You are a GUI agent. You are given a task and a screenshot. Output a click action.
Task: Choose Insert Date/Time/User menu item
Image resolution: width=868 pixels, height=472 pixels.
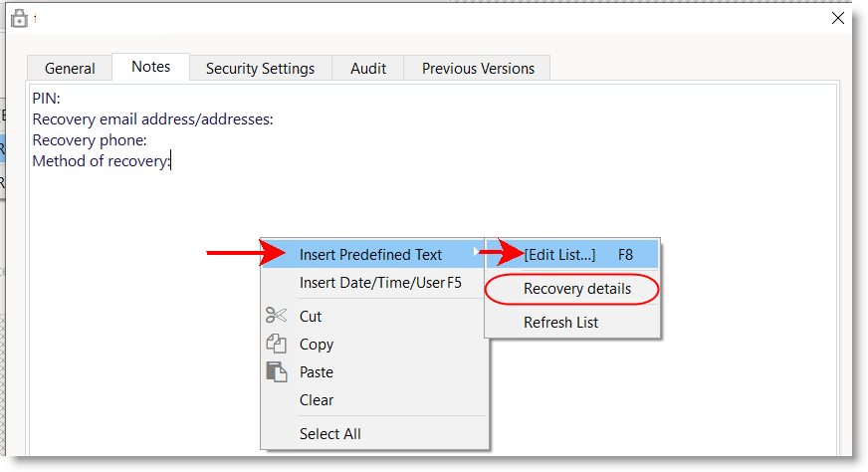[380, 283]
